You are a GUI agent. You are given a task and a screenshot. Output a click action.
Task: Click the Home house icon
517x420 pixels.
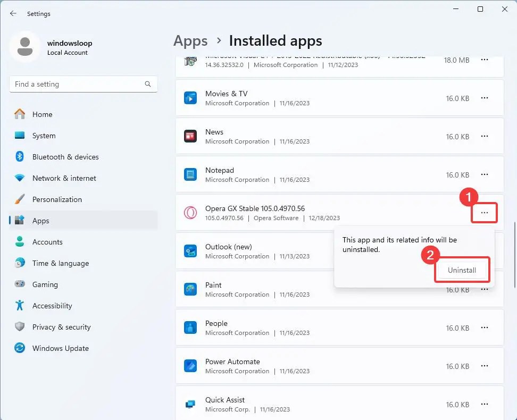click(x=20, y=114)
